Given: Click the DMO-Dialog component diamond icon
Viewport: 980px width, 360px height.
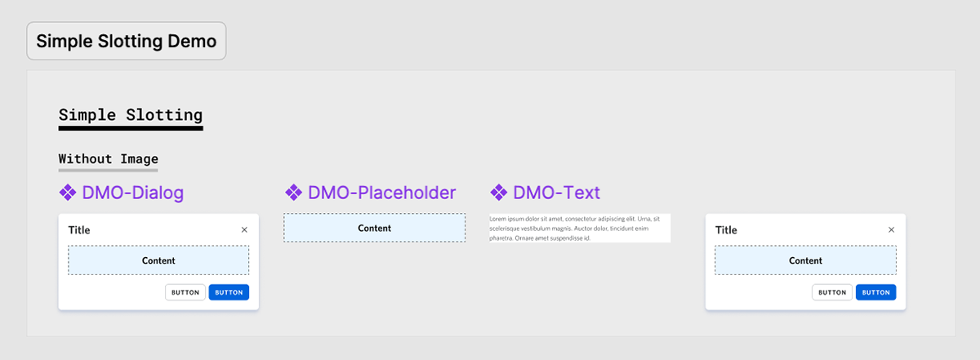Looking at the screenshot, I should point(68,193).
